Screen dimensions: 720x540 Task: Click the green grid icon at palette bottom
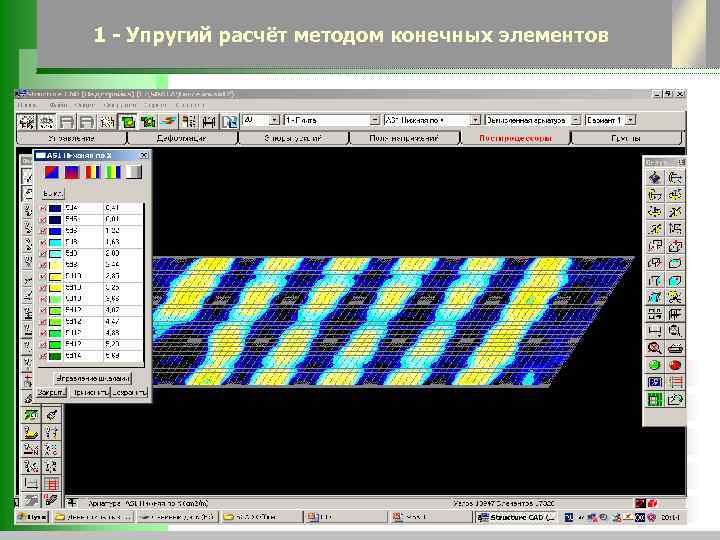654,399
